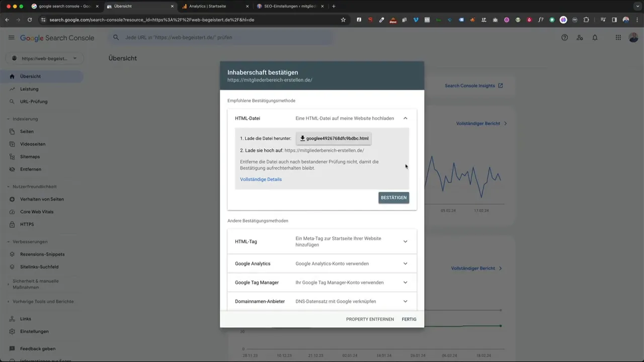Open the Google apps grid
The height and width of the screenshot is (362, 644).
point(618,38)
